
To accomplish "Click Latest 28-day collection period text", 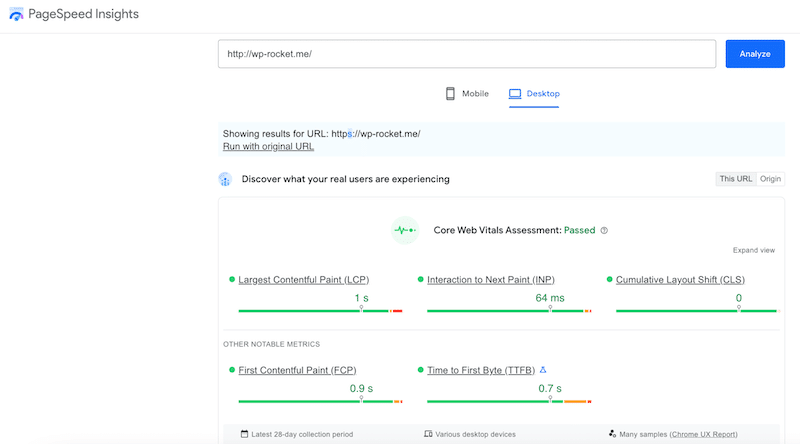I will [302, 434].
